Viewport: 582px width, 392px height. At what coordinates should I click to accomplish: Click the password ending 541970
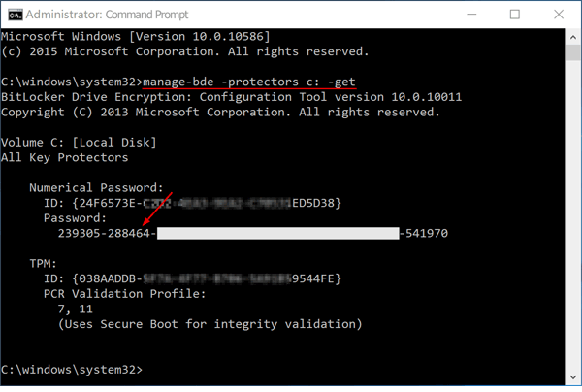click(x=427, y=234)
